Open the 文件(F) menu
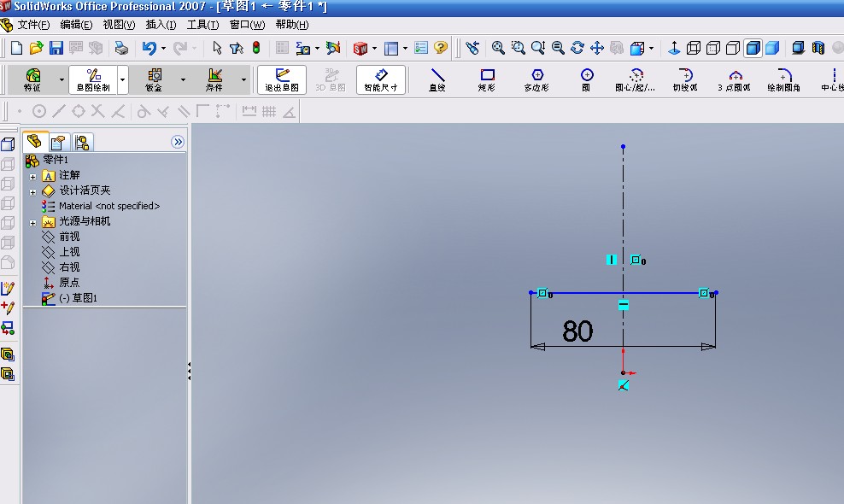844x504 pixels. 33,24
